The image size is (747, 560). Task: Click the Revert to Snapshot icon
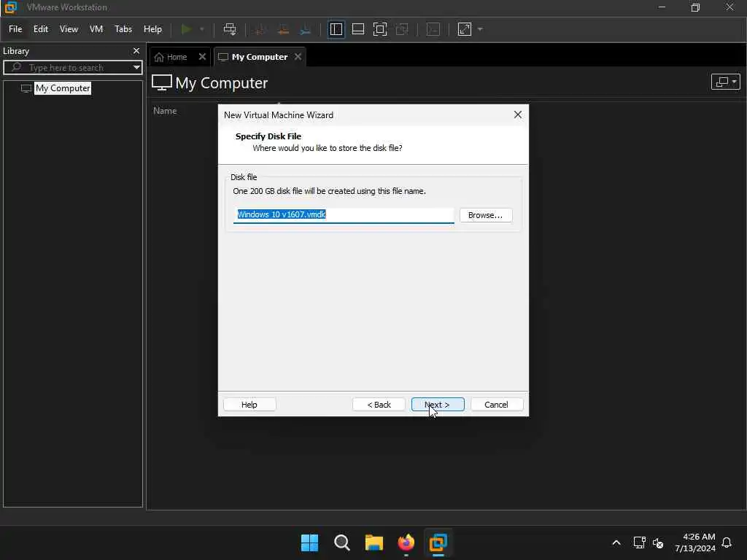point(283,29)
